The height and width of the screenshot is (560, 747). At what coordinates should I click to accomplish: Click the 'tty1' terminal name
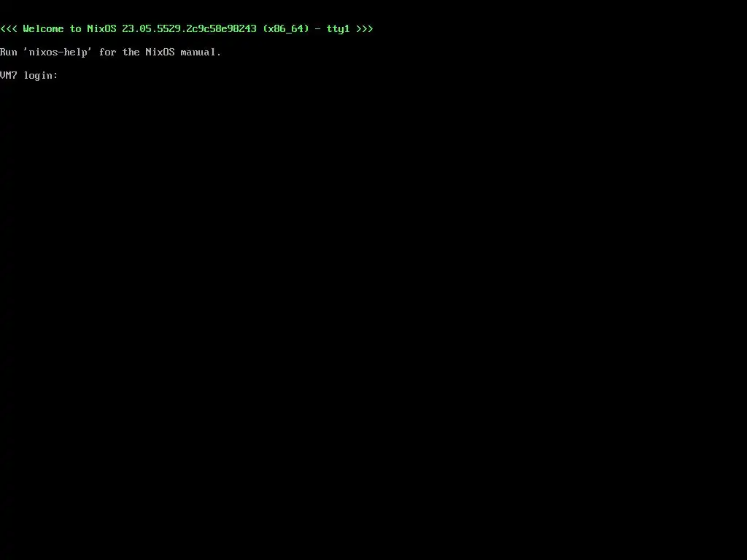click(338, 29)
